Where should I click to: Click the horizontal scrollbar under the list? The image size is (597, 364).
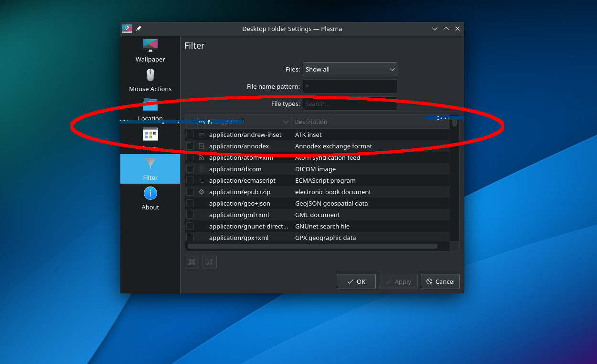point(312,246)
